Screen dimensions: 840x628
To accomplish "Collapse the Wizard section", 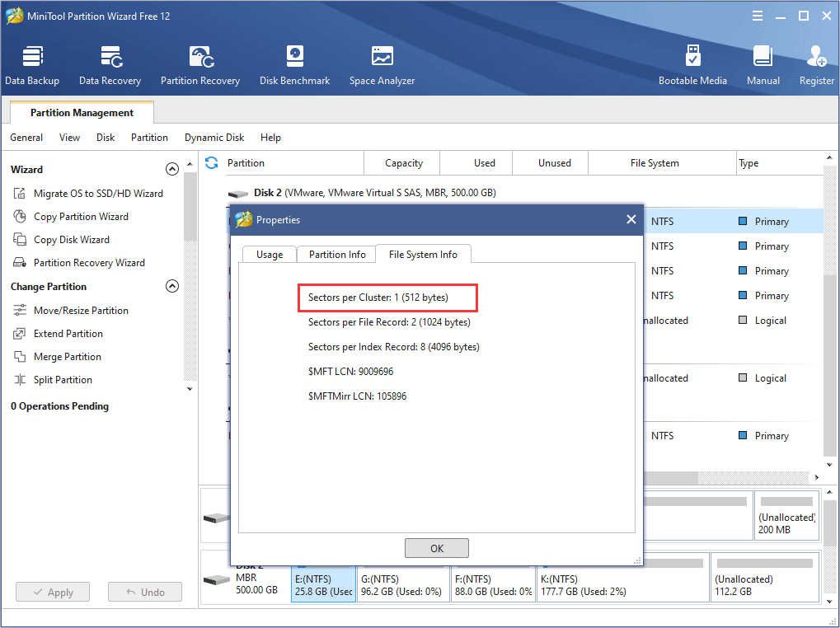I will point(172,169).
